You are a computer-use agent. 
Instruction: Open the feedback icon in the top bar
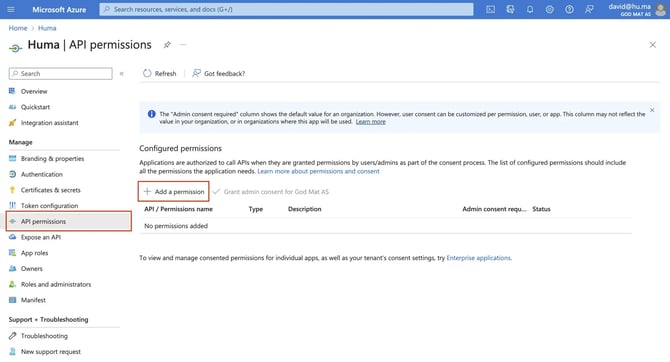(x=589, y=9)
